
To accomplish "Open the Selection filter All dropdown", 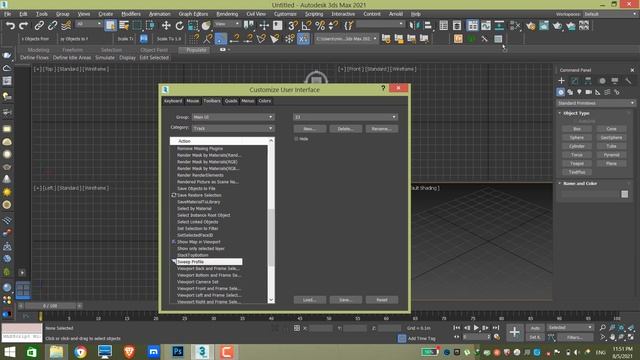I will (x=89, y=24).
